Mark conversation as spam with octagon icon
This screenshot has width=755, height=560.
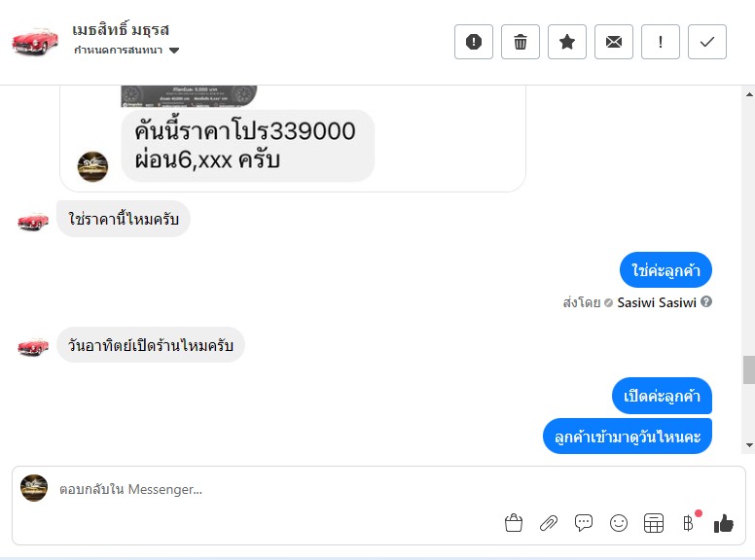(x=474, y=42)
